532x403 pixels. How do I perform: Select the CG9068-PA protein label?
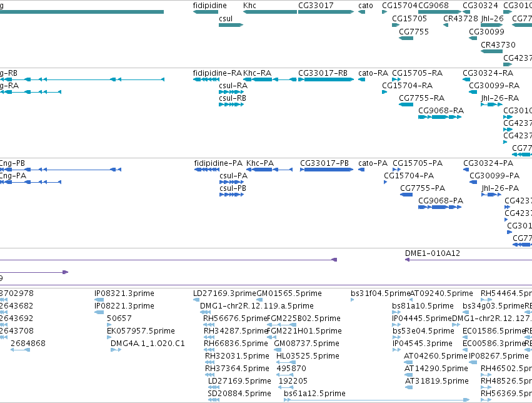point(440,201)
